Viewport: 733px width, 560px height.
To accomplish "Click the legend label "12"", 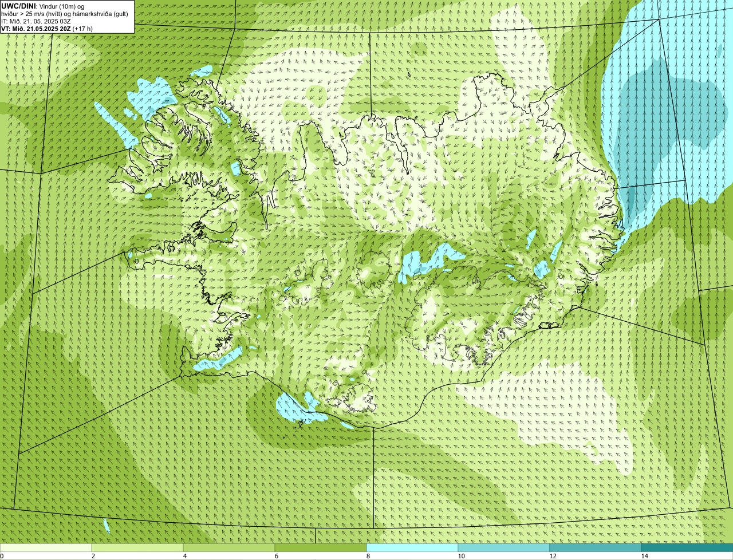I will [x=553, y=556].
